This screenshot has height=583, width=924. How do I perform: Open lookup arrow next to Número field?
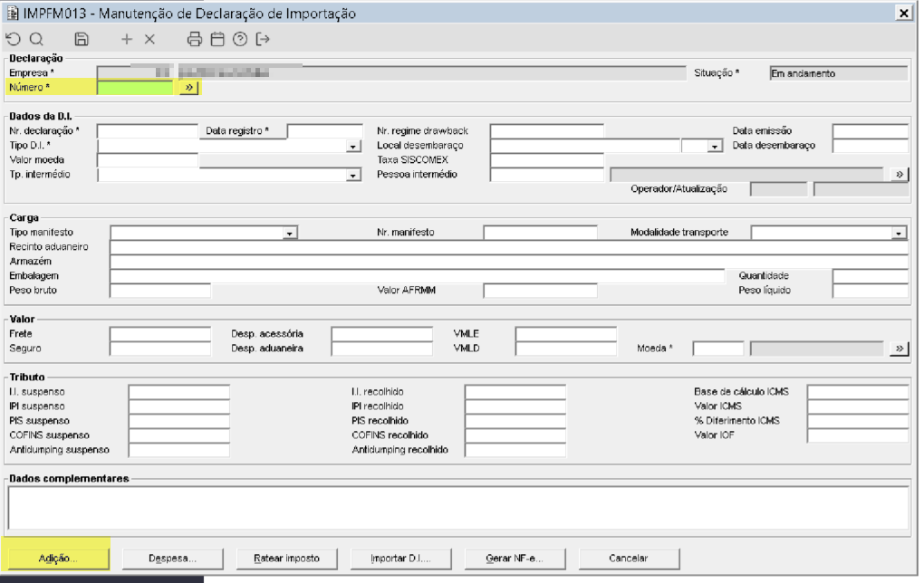(188, 88)
